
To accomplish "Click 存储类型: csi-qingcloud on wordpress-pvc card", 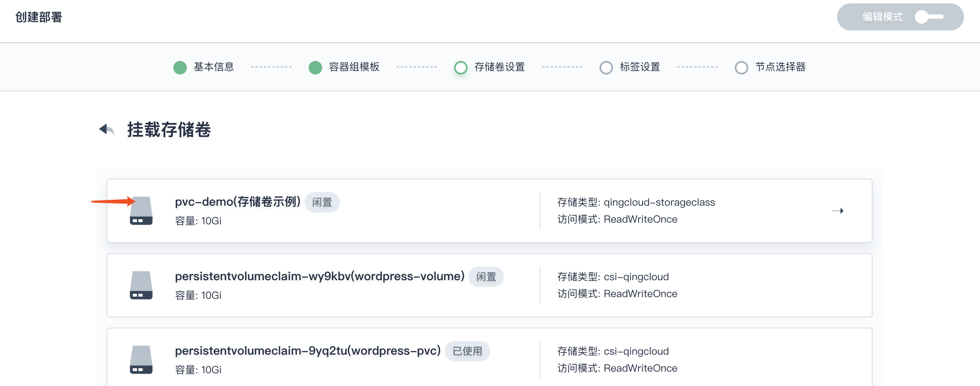I will pos(613,351).
